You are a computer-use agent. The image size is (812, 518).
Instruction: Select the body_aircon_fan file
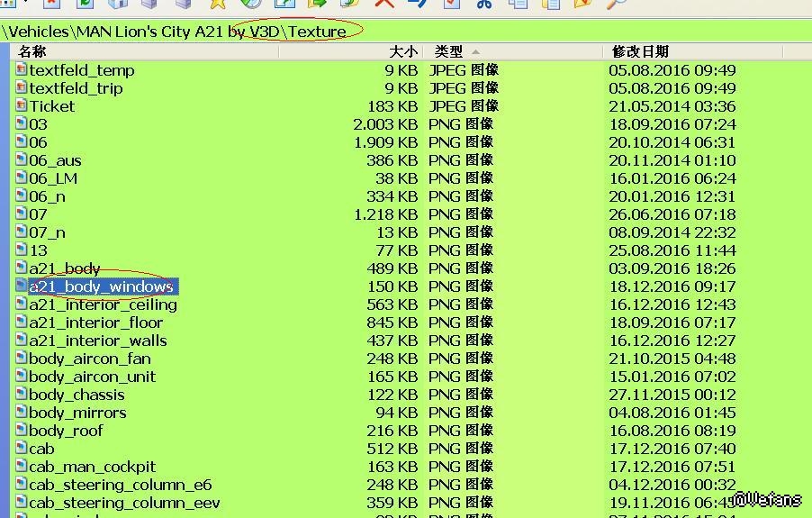coord(90,359)
